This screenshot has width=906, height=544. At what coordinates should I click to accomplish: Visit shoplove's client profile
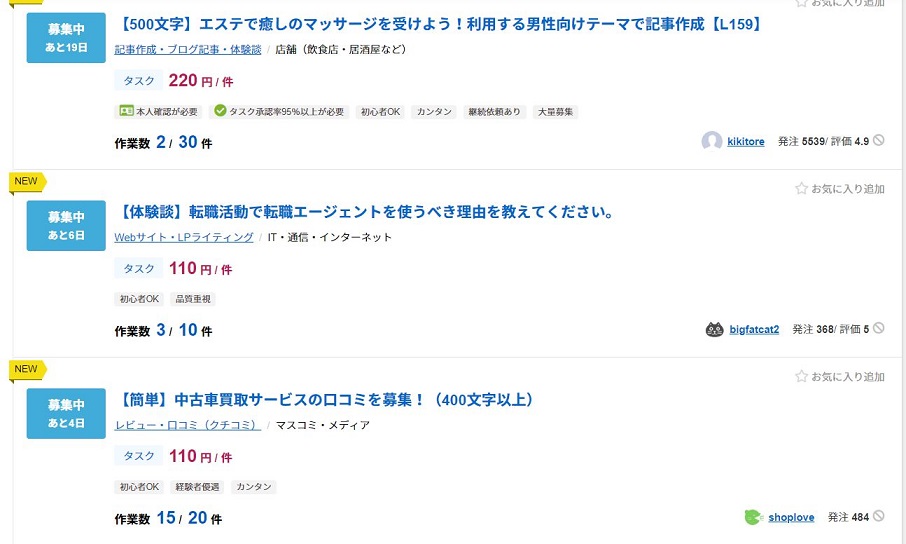pyautogui.click(x=791, y=517)
